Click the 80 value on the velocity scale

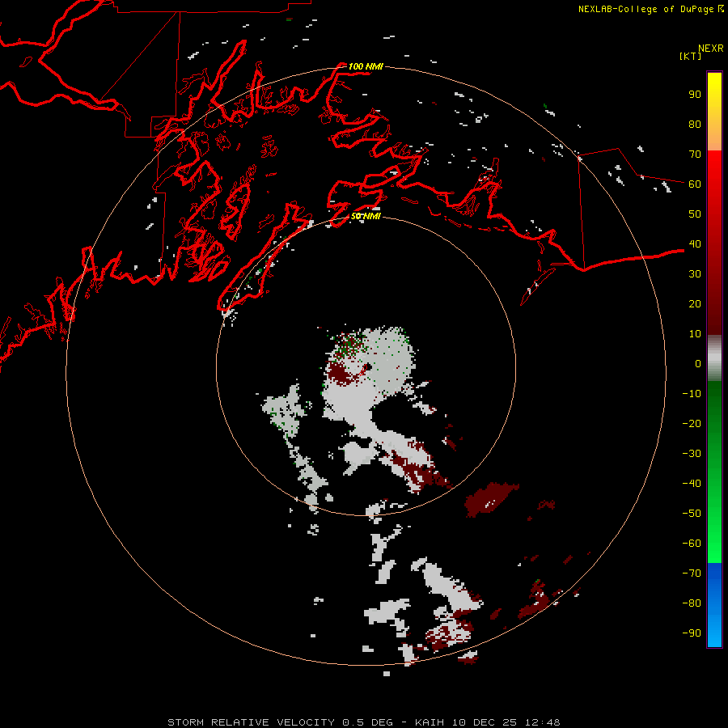[x=695, y=124]
